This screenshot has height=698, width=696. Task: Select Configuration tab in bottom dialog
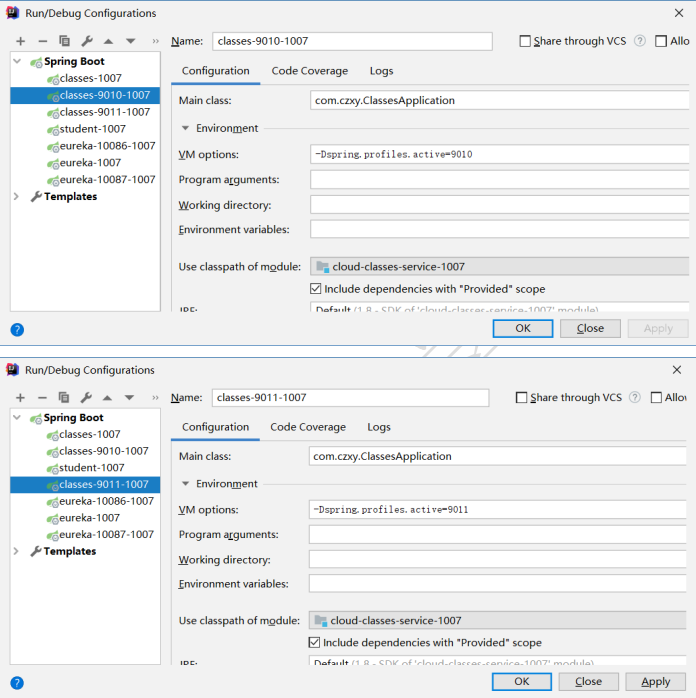tap(215, 427)
